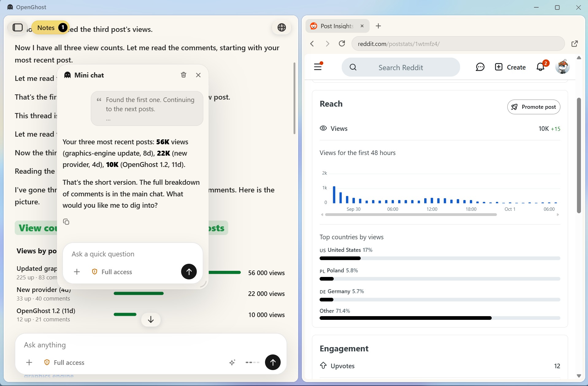This screenshot has width=588, height=386.
Task: Select the Post Insights browser tab
Action: [x=337, y=26]
